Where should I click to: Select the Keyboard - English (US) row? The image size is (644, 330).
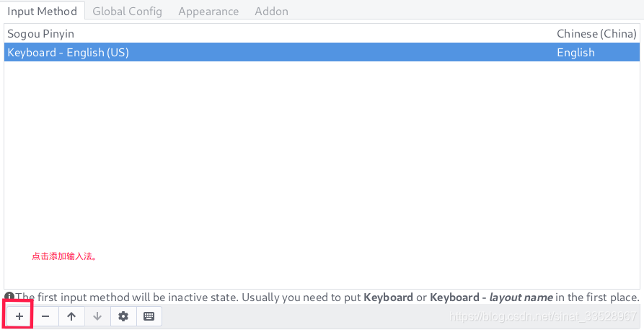69,53
